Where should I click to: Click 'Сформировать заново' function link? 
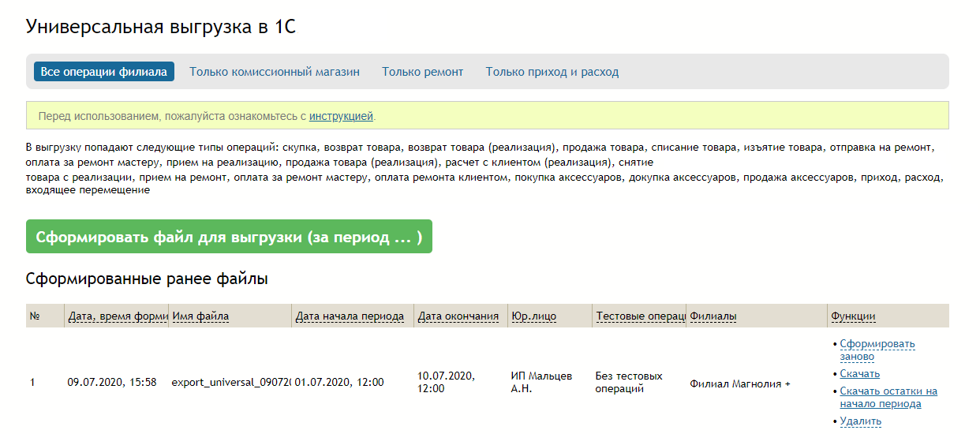pyautogui.click(x=877, y=350)
